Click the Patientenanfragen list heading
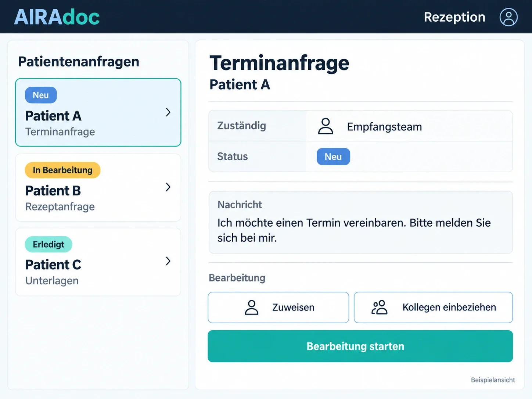 (x=79, y=61)
